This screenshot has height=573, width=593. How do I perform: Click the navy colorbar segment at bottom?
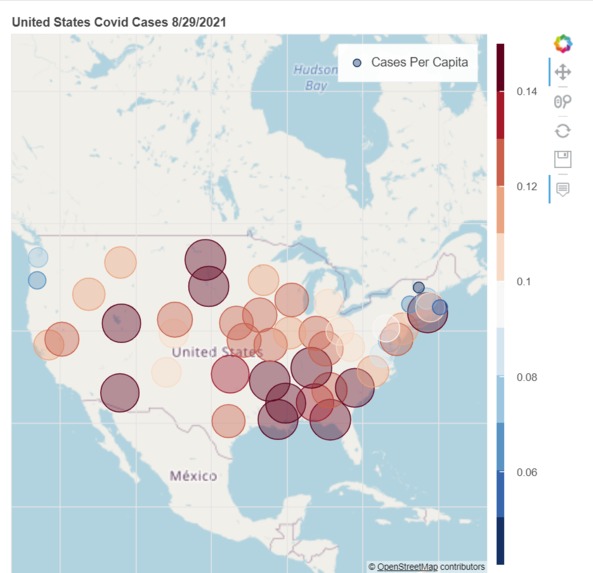pos(500,541)
